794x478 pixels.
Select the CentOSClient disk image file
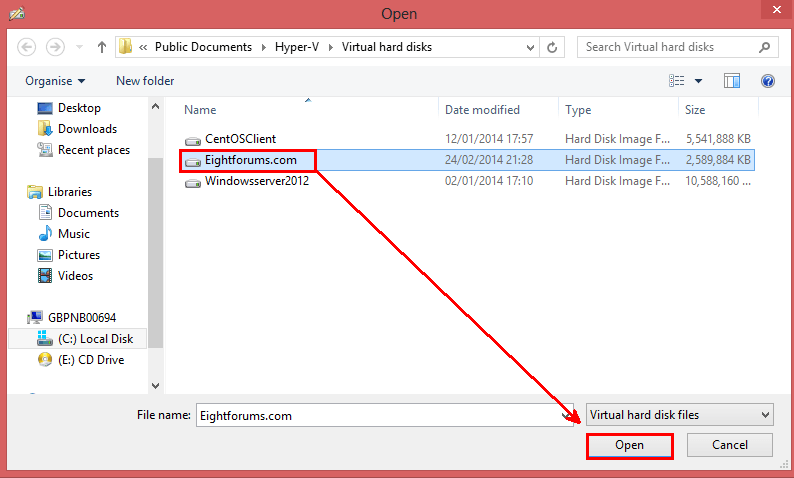click(x=240, y=139)
